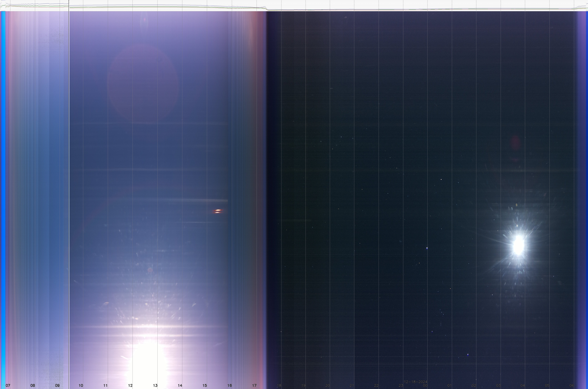Viewport: 588px width, 389px height.
Task: Click the 12 hour label
Action: click(130, 385)
